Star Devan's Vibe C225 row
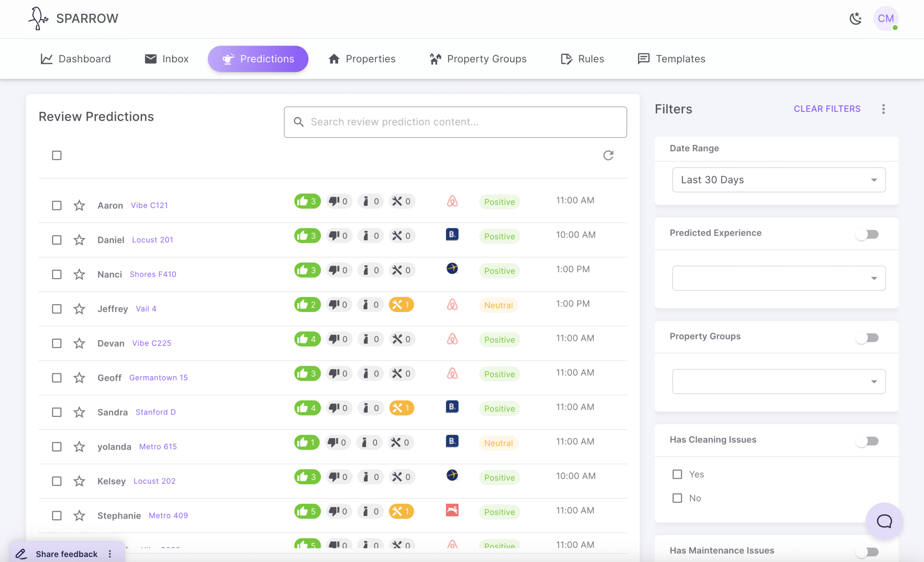Viewport: 924px width, 562px height. [79, 343]
